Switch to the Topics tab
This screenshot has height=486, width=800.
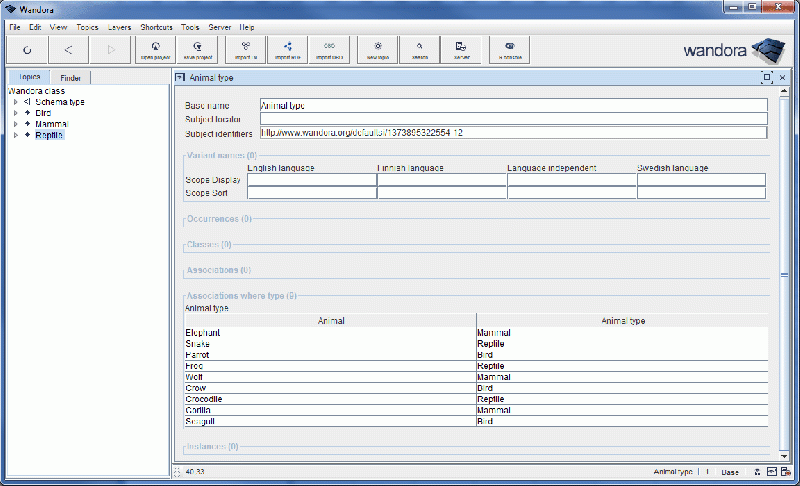click(30, 77)
